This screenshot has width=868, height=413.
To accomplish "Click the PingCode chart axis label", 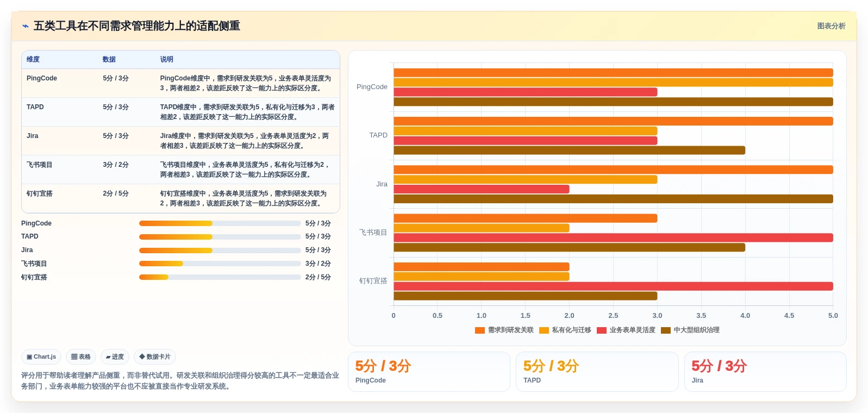I will [372, 87].
